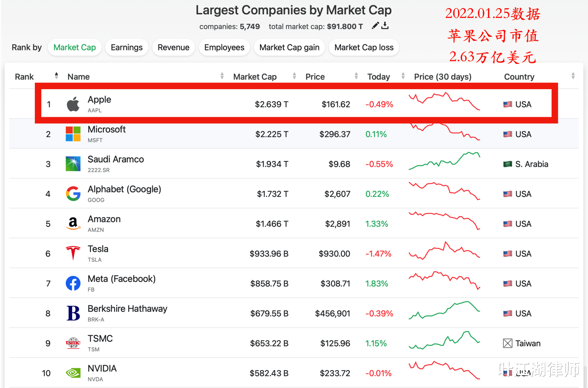Click the Saudi Aramco logo icon

click(73, 164)
